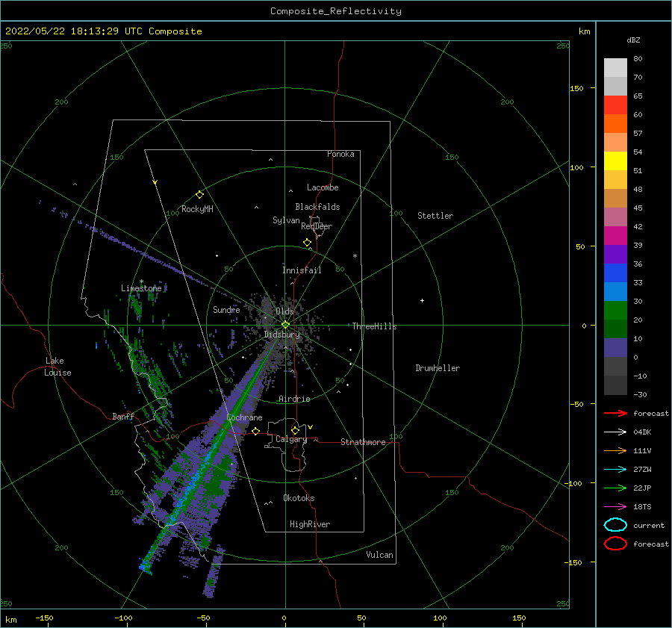
Task: Click yellow diamond marker above Calgary label
Action: pos(295,430)
